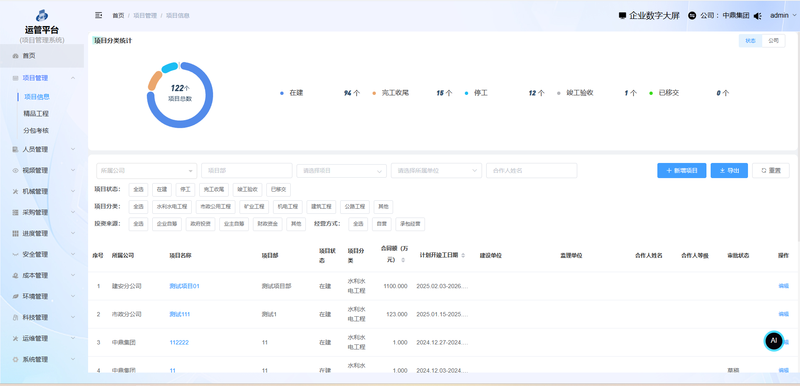Click the 成本管理 sidebar icon

pos(15,275)
